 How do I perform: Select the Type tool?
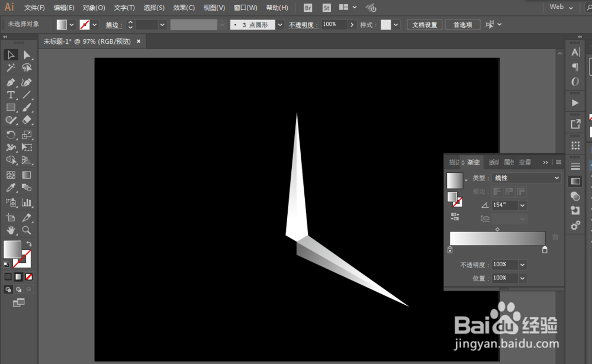point(10,94)
